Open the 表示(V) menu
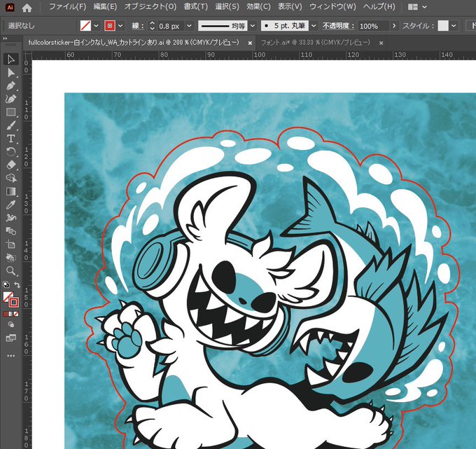This screenshot has width=476, height=449. (x=290, y=7)
